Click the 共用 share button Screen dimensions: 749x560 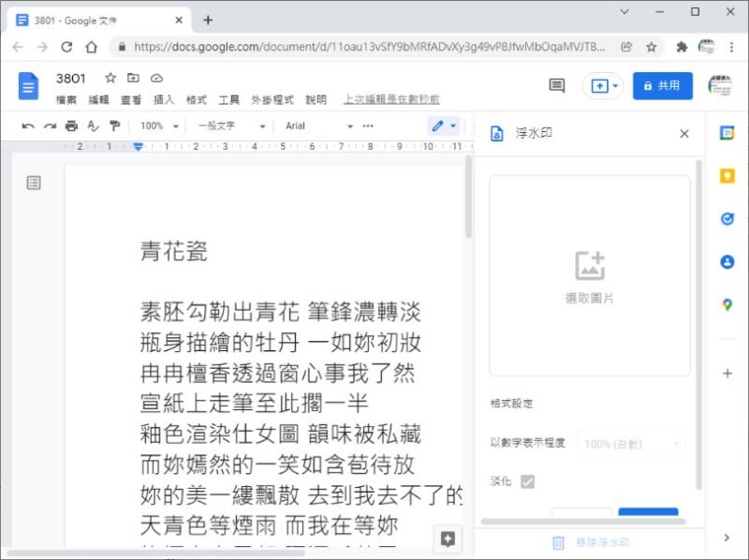pyautogui.click(x=663, y=86)
